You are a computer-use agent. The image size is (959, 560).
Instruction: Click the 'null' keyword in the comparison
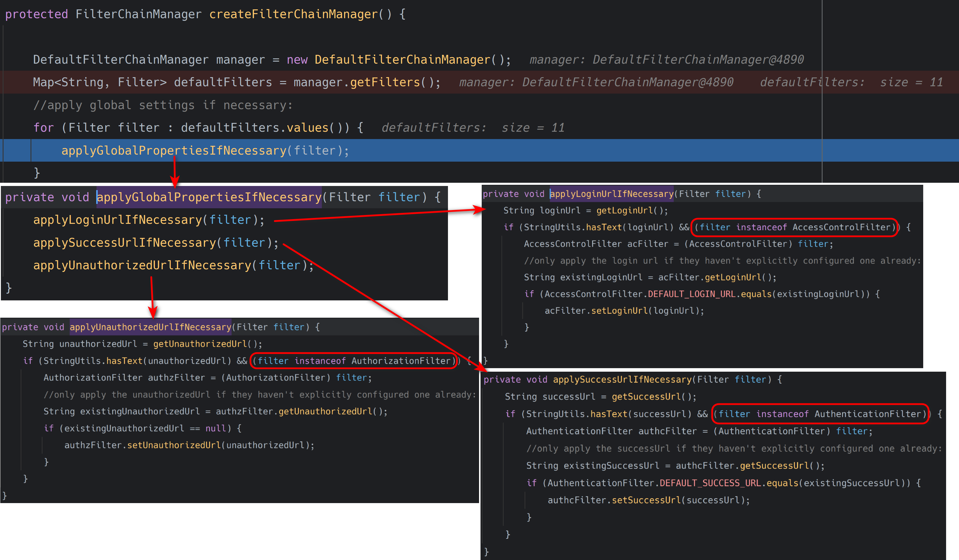tap(216, 428)
